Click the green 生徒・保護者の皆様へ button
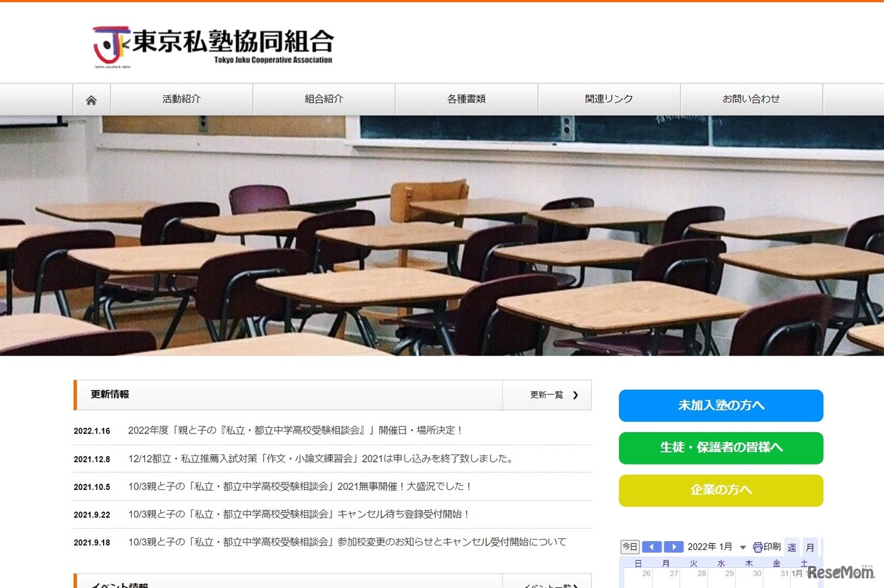This screenshot has height=588, width=884. (721, 448)
